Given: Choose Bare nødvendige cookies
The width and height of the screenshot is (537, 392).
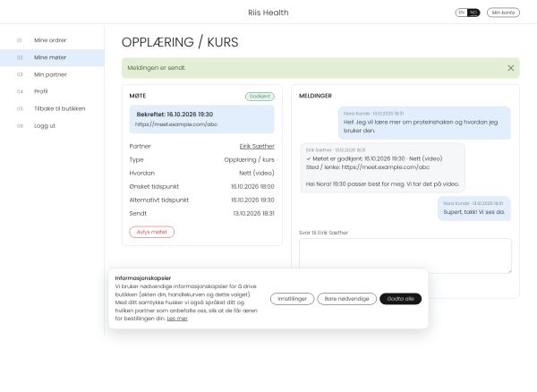Looking at the screenshot, I should click(x=346, y=299).
